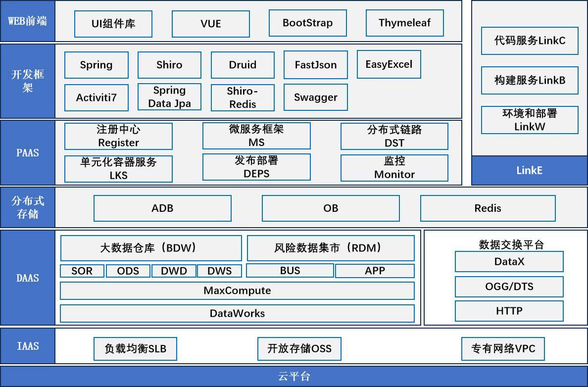Select the 注册中心 Register box
The height and width of the screenshot is (387, 588).
tap(118, 136)
